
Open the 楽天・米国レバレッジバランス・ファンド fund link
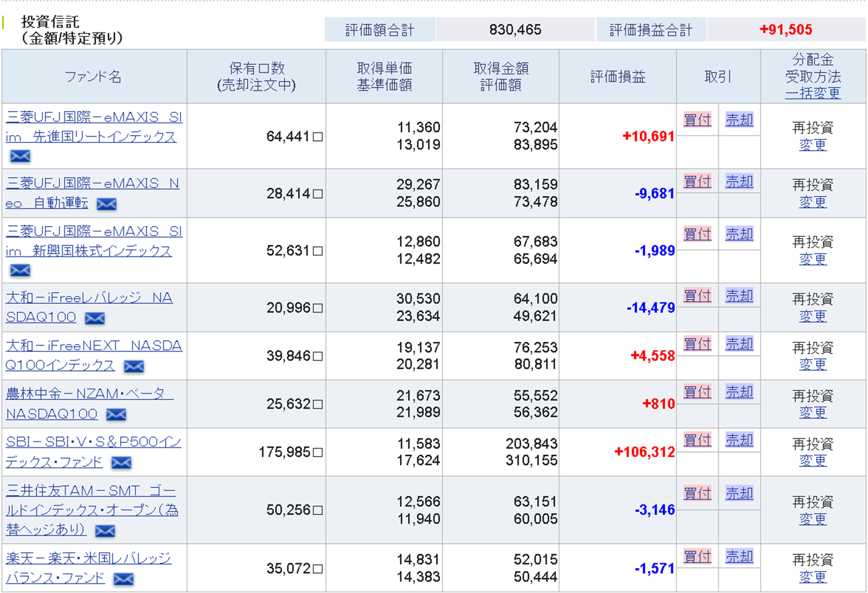point(88,559)
